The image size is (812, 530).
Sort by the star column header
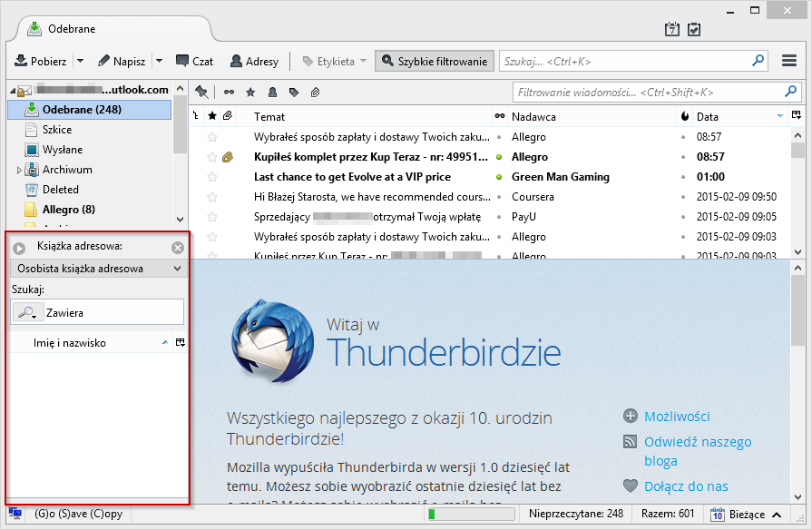click(x=212, y=116)
